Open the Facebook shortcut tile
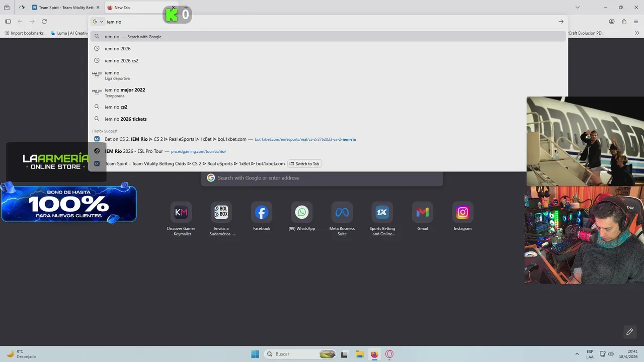 tap(262, 216)
